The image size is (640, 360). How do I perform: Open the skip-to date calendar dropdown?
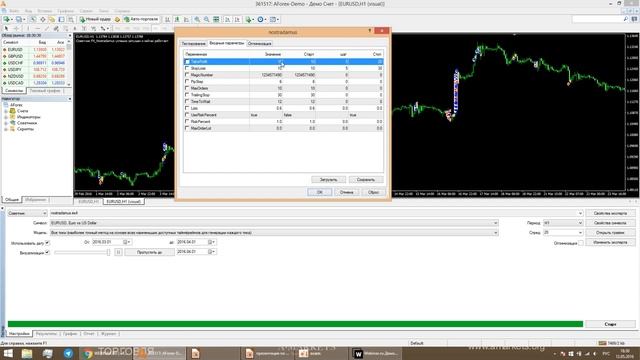click(212, 252)
